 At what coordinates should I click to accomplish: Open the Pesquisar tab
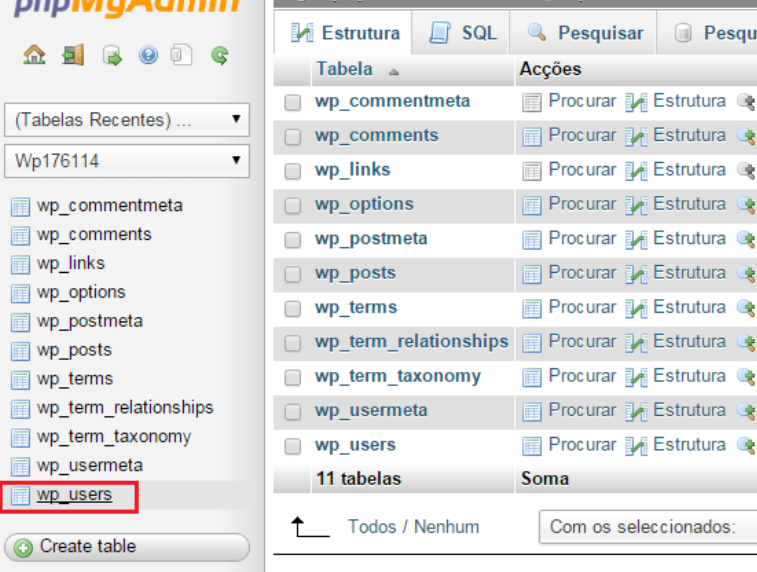[585, 33]
